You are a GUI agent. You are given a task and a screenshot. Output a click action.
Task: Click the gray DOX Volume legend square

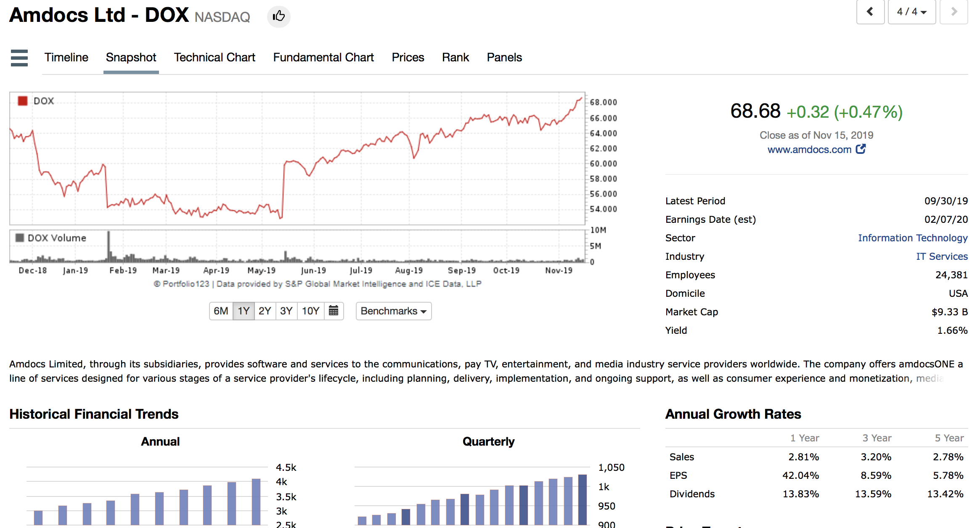pyautogui.click(x=19, y=238)
